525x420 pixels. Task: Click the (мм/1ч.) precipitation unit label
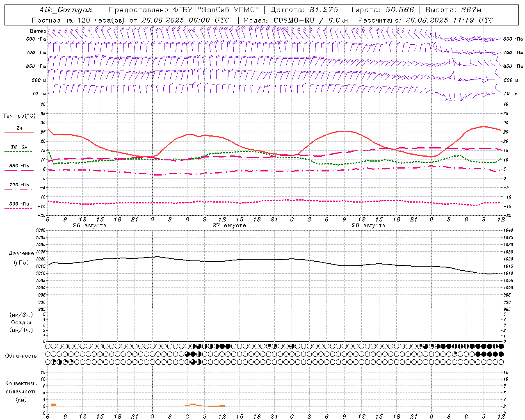(21, 330)
